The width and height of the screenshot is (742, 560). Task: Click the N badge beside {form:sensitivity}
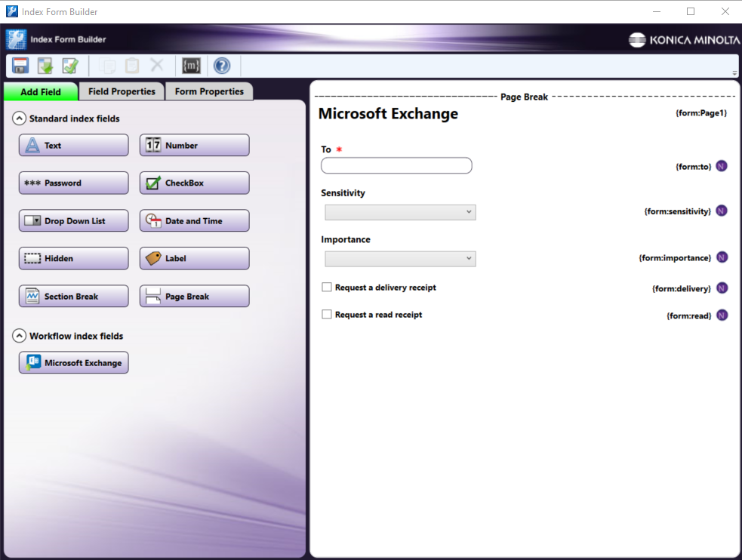point(721,211)
